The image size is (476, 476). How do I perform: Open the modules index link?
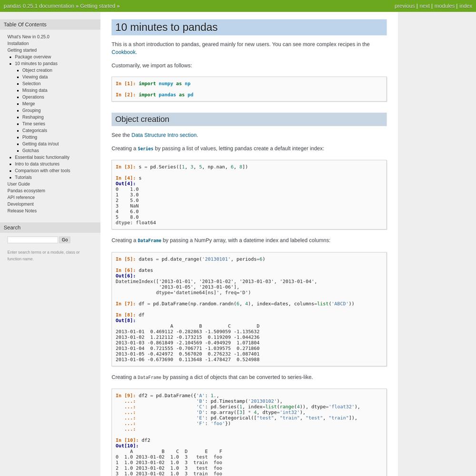(x=445, y=6)
